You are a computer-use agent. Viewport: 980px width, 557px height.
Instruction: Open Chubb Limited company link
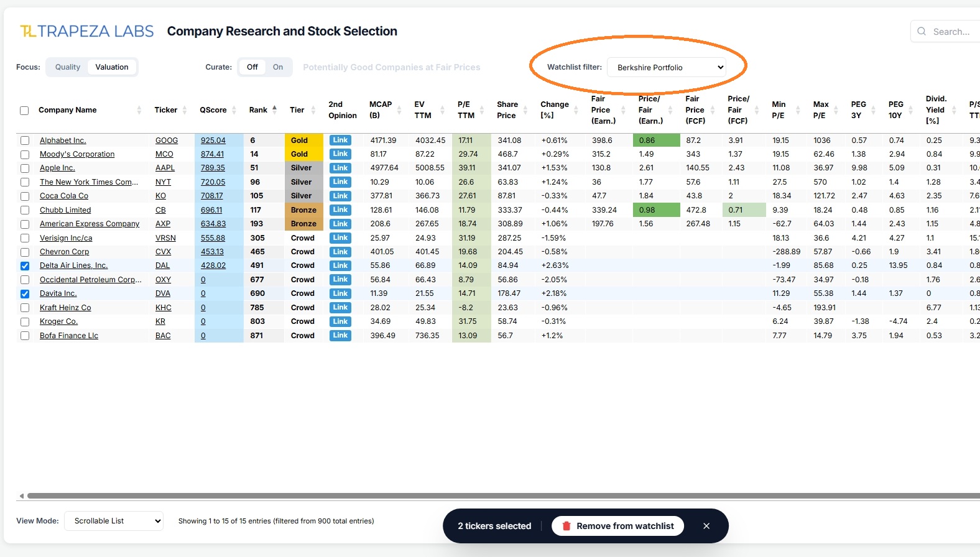65,210
